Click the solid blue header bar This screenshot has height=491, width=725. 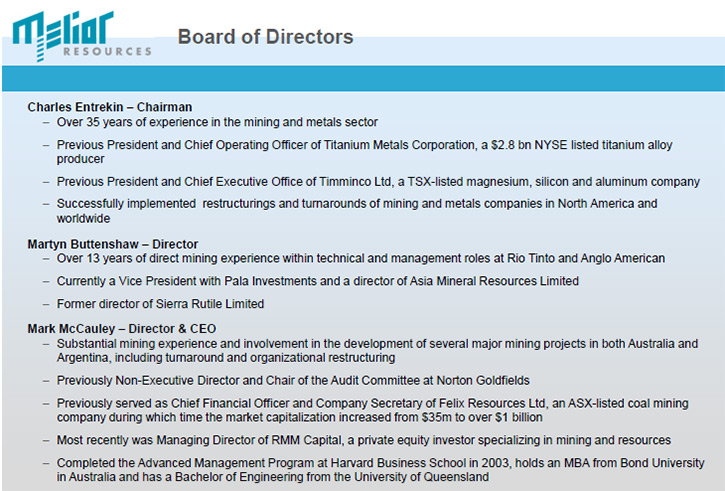coord(363,78)
